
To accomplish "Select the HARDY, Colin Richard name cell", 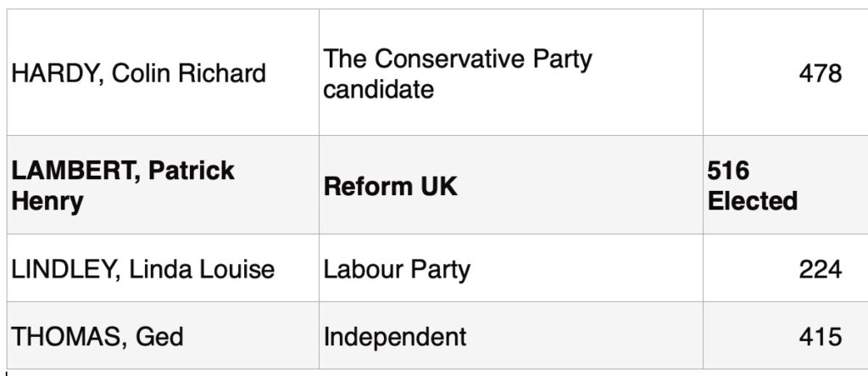I will click(x=163, y=72).
